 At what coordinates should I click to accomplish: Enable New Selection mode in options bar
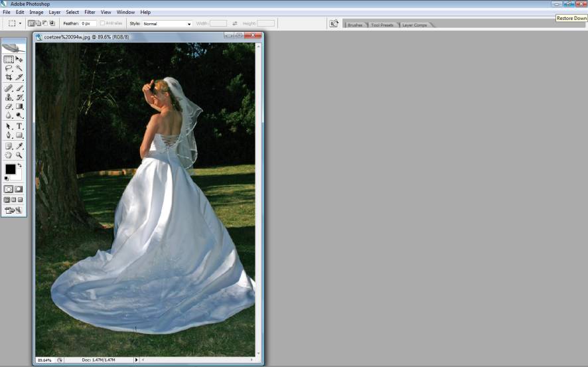31,23
